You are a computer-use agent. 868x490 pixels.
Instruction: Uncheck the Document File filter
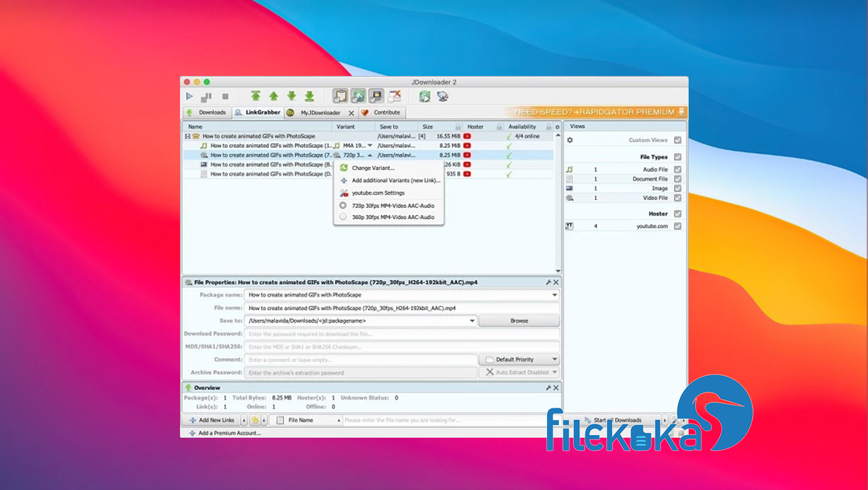678,179
